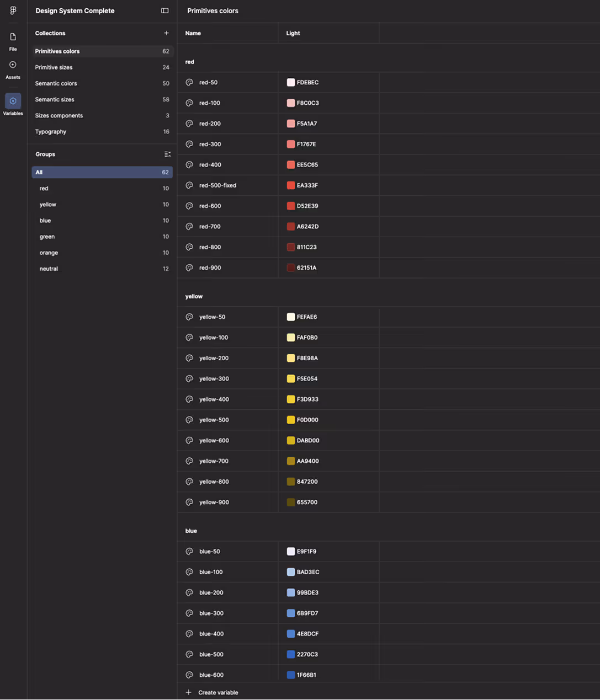Click the color type icon for red-100
The image size is (600, 700).
pos(189,103)
